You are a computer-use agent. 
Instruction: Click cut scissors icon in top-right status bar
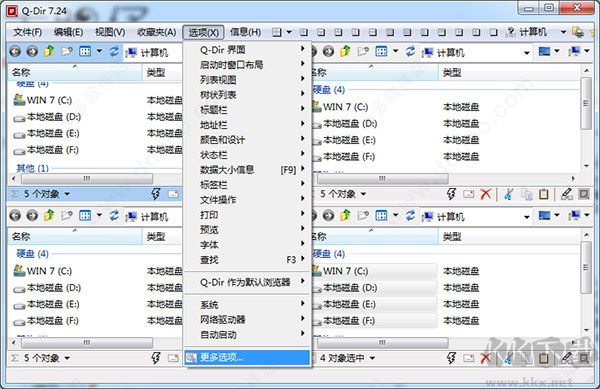508,194
